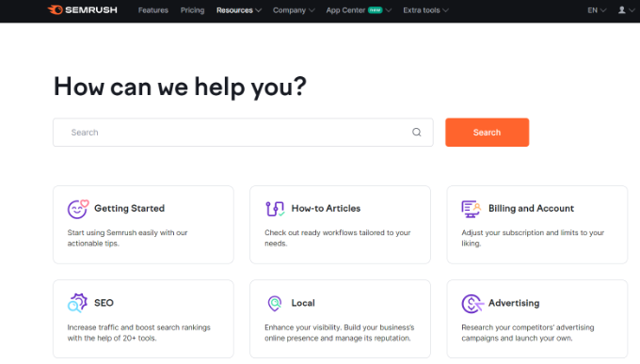Open the Pricing nav item
The image size is (640, 364).
(x=192, y=10)
